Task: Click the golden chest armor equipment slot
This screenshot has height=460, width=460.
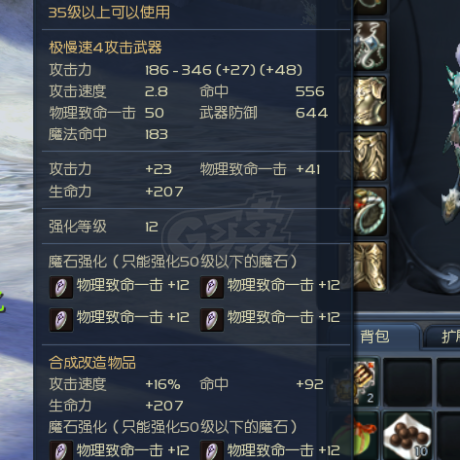Action: [x=370, y=101]
